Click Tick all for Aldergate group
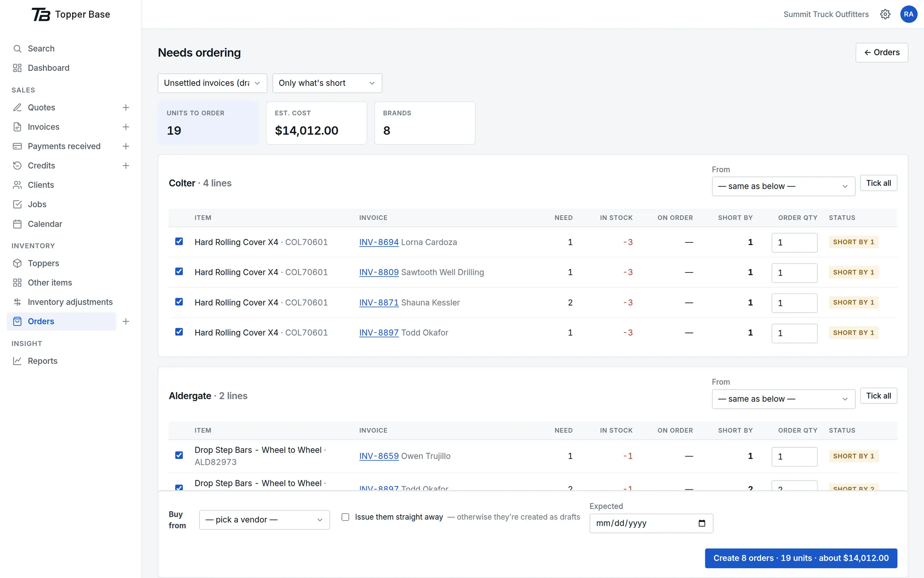The width and height of the screenshot is (924, 578). coord(878,396)
